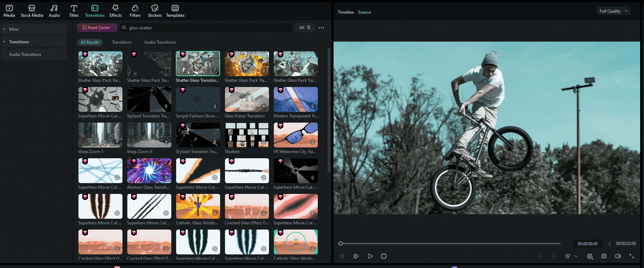The height and width of the screenshot is (268, 644).
Task: Download the Catholic Glass Window sunburst transition
Action: pos(215,213)
